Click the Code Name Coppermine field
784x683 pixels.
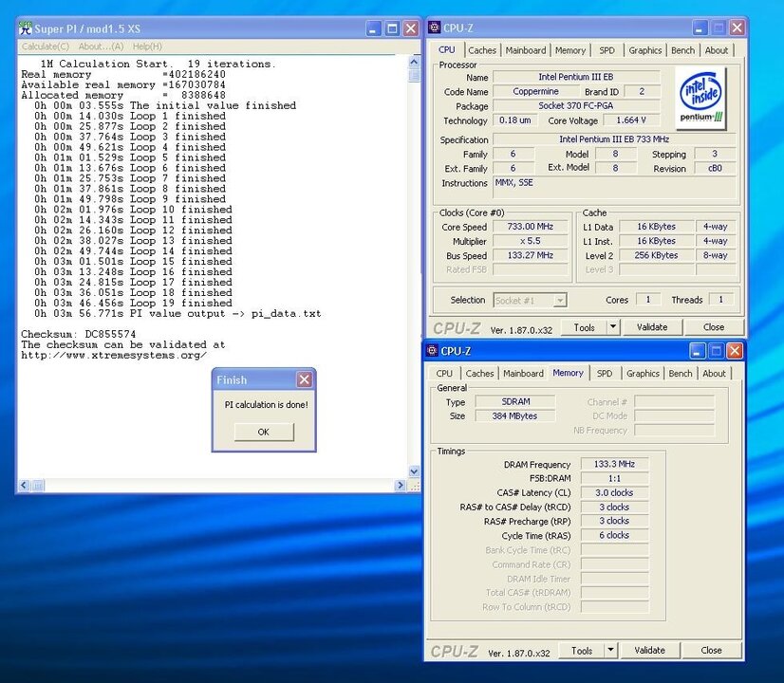535,91
